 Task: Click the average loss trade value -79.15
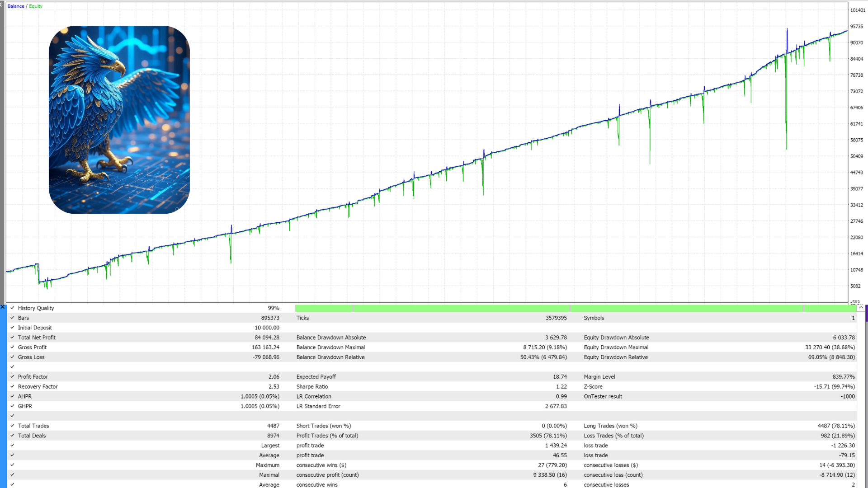(x=847, y=455)
